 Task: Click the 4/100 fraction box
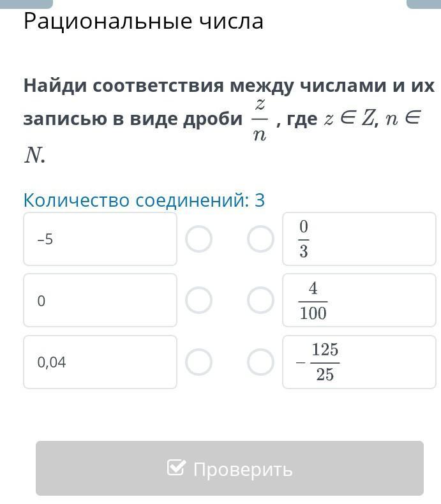[x=359, y=300]
